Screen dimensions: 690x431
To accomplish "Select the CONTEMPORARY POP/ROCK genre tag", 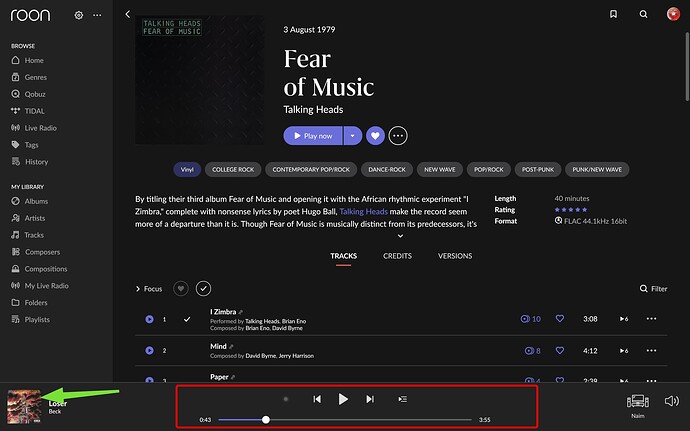I will (x=311, y=169).
